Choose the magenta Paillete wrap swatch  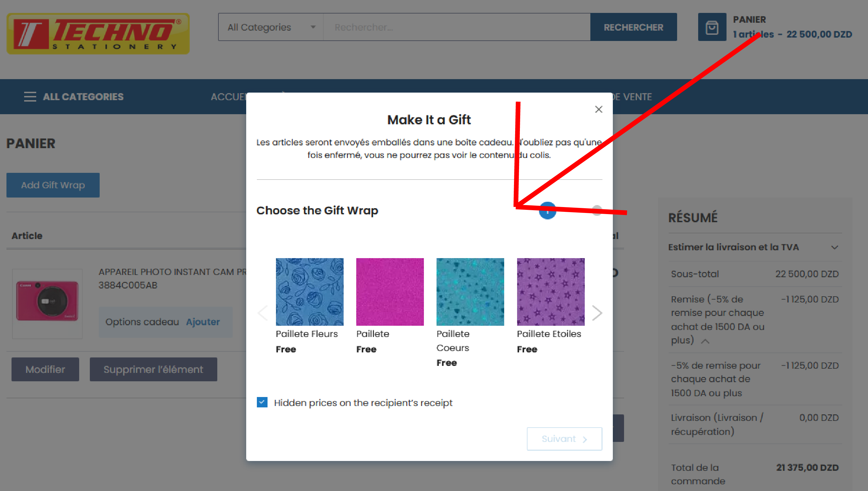pyautogui.click(x=390, y=292)
